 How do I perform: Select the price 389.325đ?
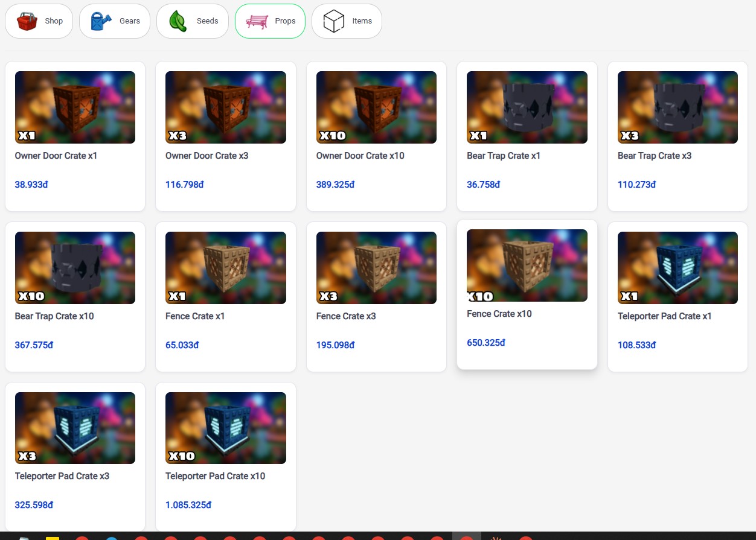pyautogui.click(x=336, y=185)
